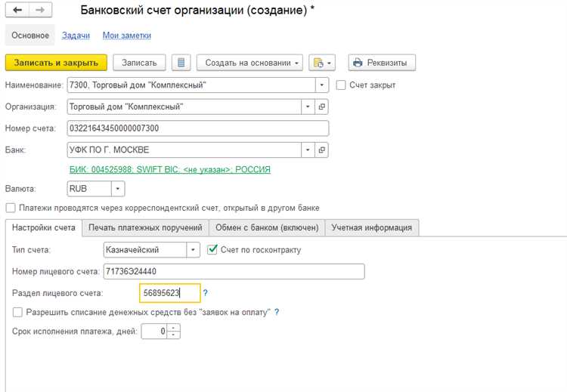Click the Срок исполнения платежа spinner arrows
Screen dimensions: 567x392
pos(174,331)
